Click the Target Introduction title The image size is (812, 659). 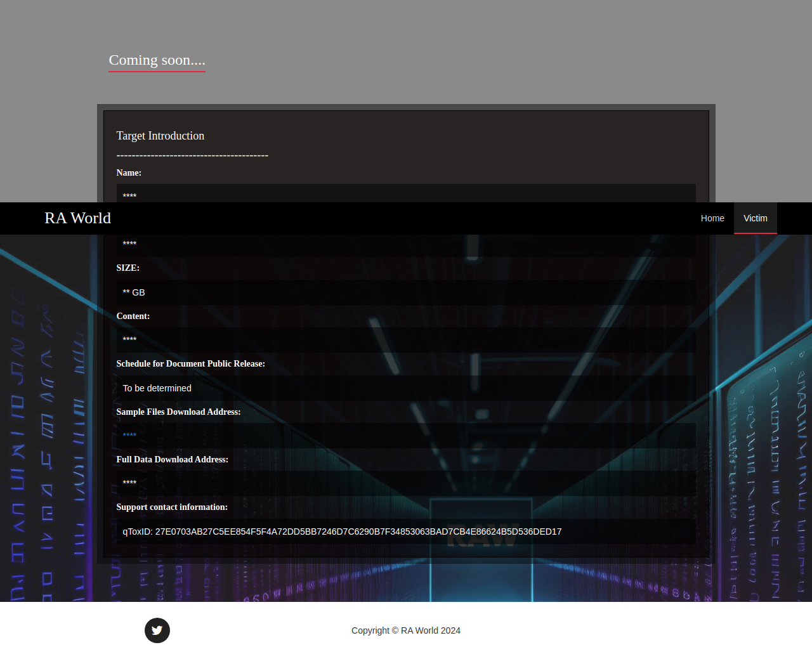tap(160, 136)
